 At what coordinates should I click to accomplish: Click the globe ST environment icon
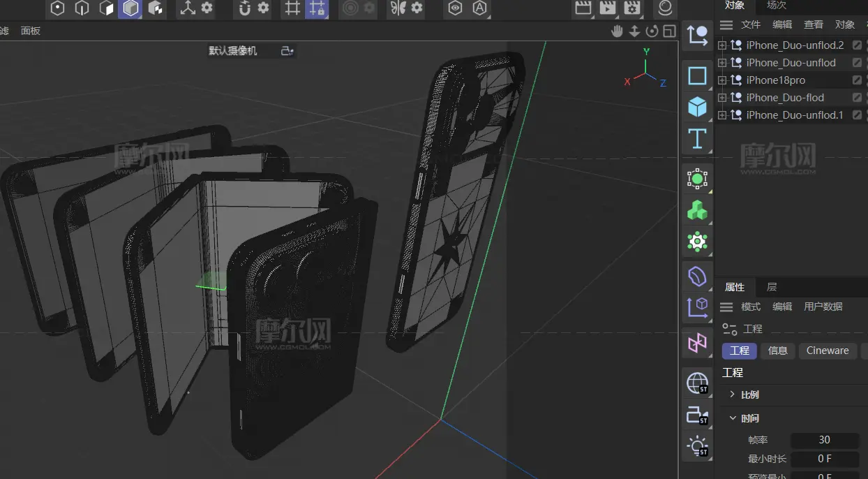tap(697, 383)
